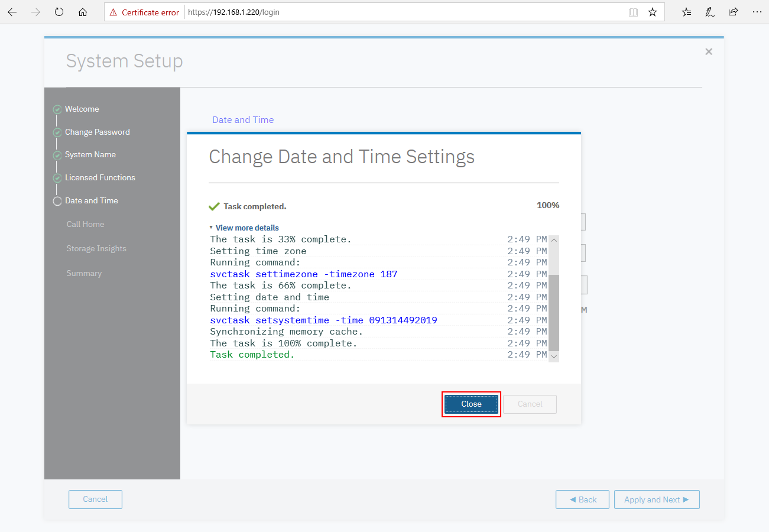Viewport: 769px width, 532px height.
Task: Click the browser Forward arrow
Action: coord(35,12)
